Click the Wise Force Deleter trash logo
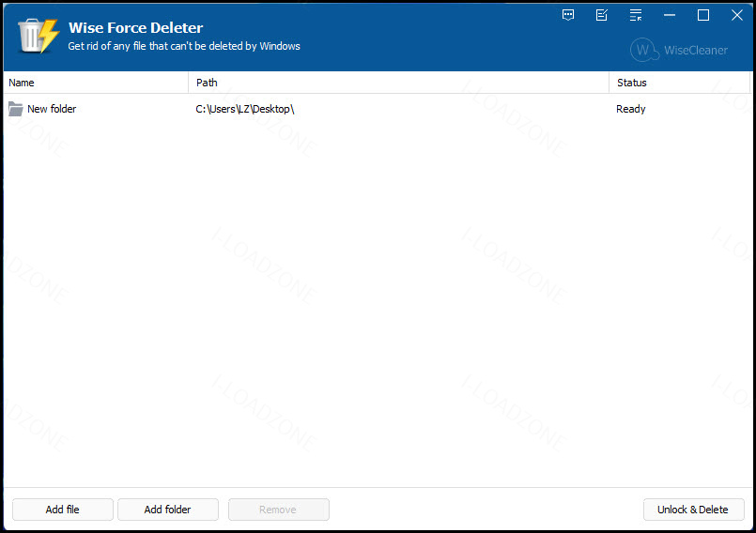Viewport: 756px width, 533px height. [x=39, y=37]
